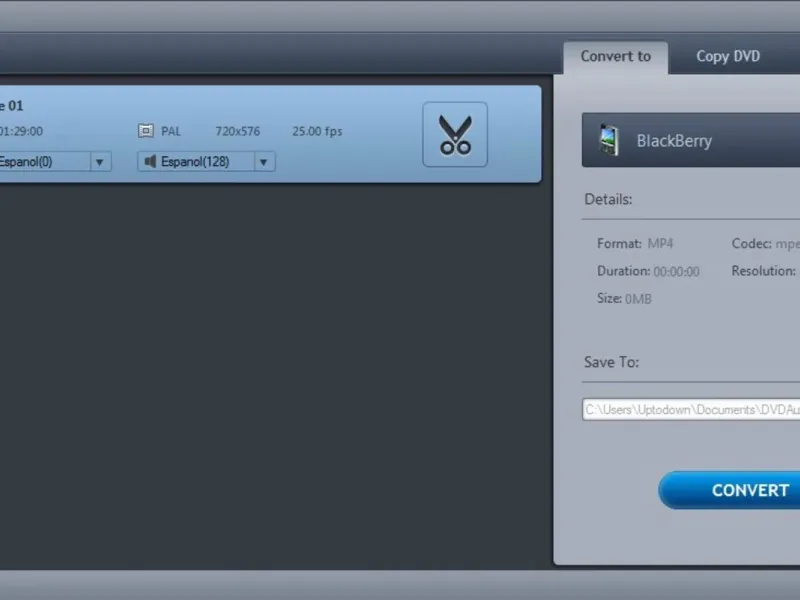Switch to the Convert to tab
This screenshot has height=600, width=800.
(615, 57)
